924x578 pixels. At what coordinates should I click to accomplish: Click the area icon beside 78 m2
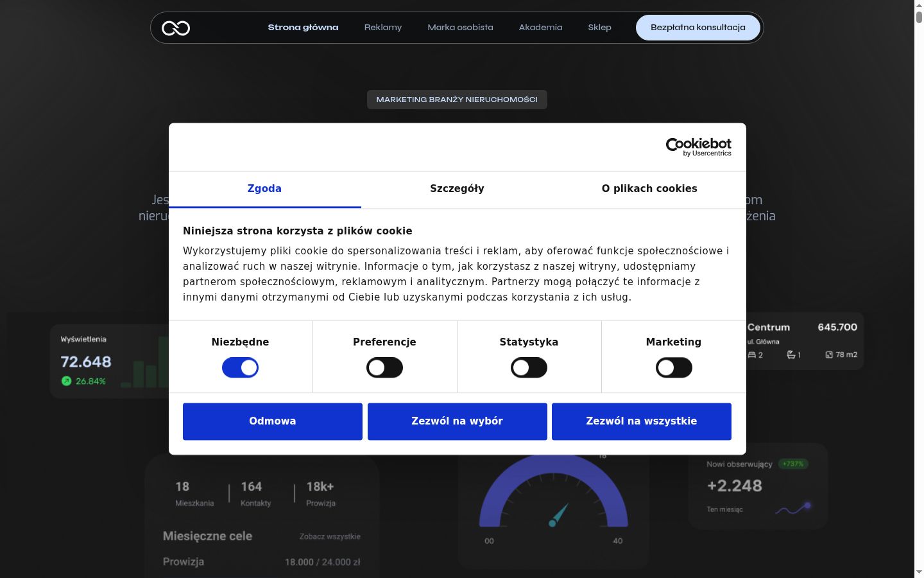pos(829,355)
